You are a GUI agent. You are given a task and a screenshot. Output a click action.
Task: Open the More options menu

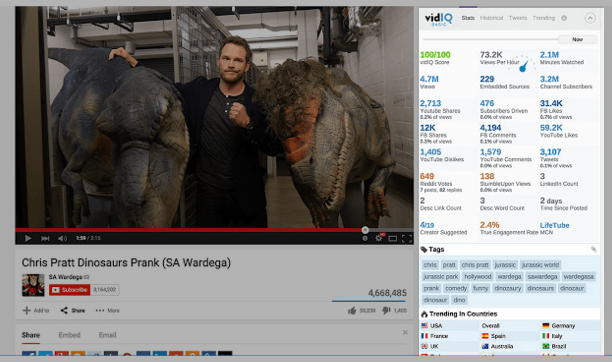point(108,310)
